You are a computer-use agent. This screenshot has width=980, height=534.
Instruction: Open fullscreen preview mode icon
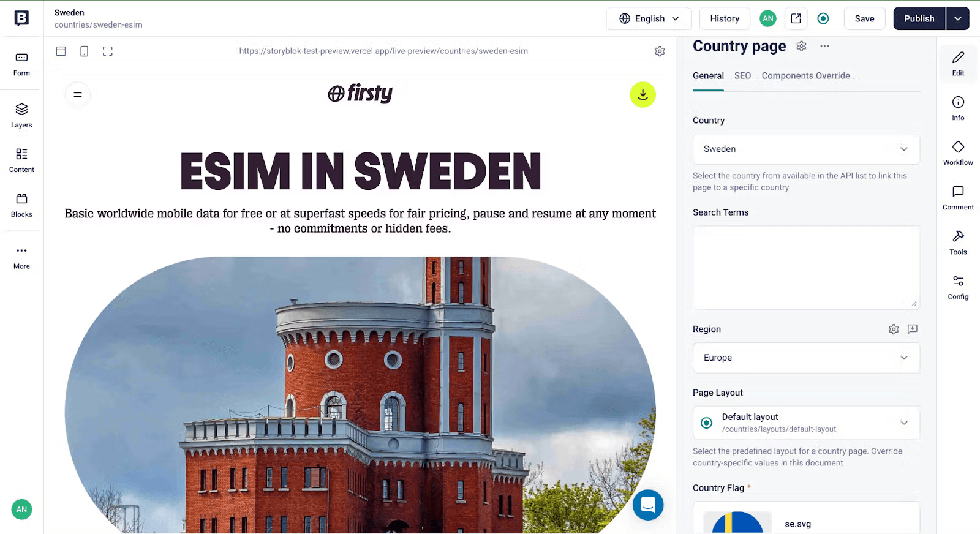[108, 51]
